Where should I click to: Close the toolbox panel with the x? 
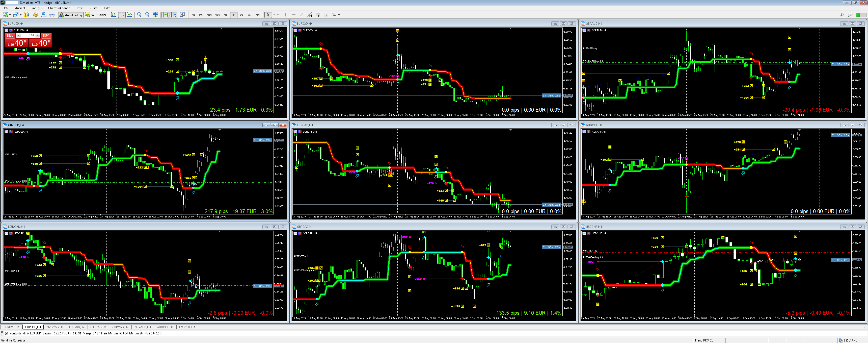(2, 332)
